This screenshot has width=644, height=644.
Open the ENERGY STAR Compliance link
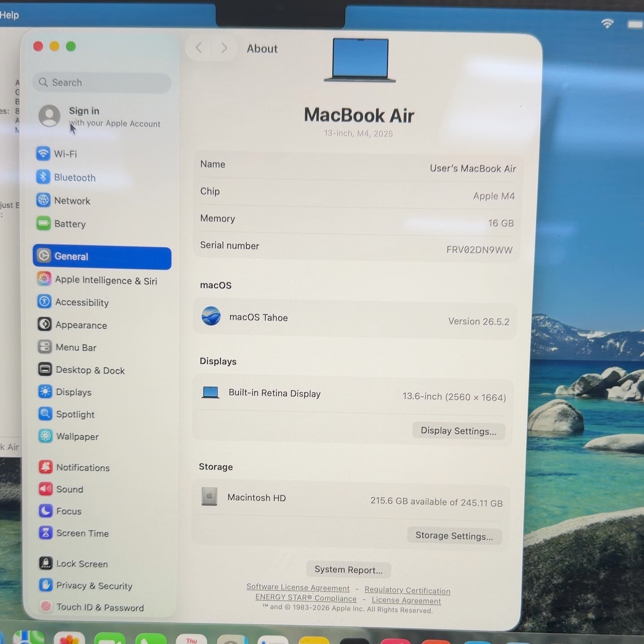[306, 598]
